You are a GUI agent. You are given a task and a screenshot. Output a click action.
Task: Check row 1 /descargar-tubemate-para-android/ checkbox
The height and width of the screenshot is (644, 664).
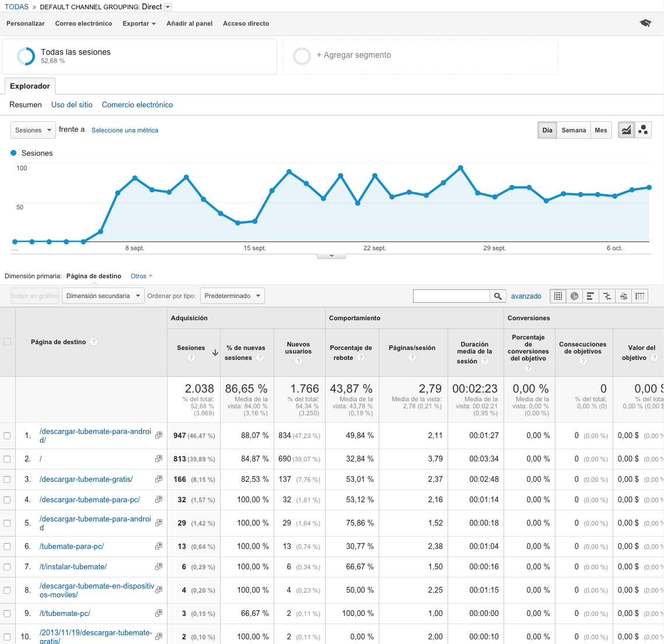[7, 436]
